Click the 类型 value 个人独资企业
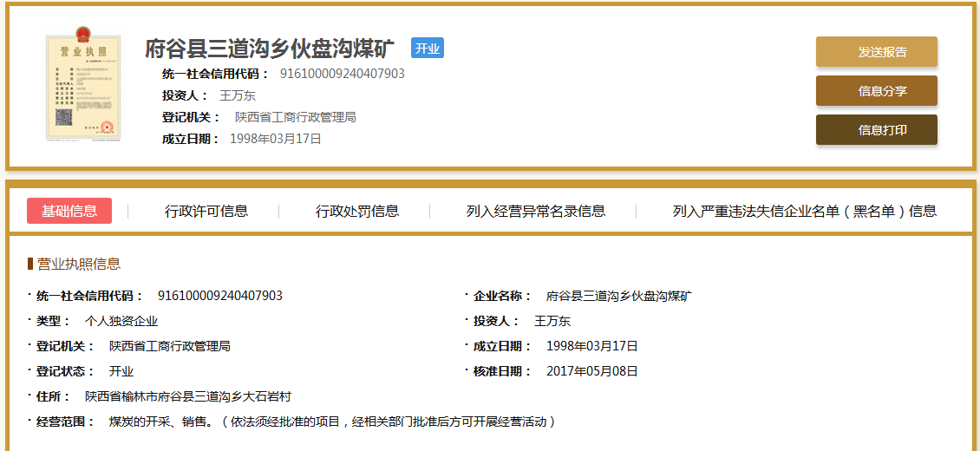This screenshot has width=980, height=451. tap(121, 321)
